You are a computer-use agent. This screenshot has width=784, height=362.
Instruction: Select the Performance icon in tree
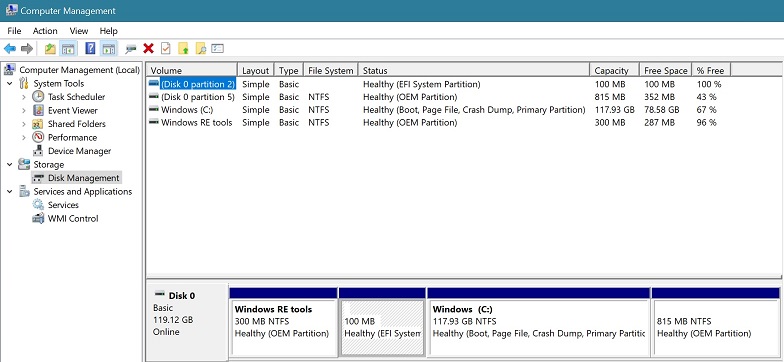[38, 137]
